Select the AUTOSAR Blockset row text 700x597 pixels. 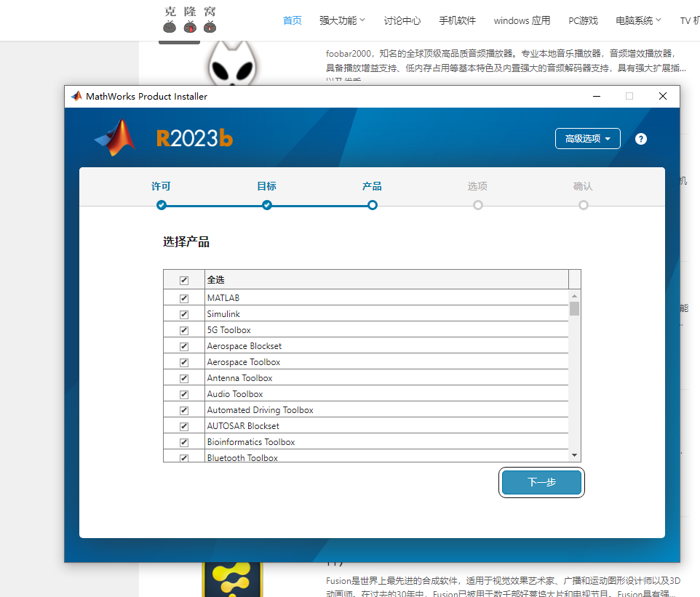click(243, 426)
